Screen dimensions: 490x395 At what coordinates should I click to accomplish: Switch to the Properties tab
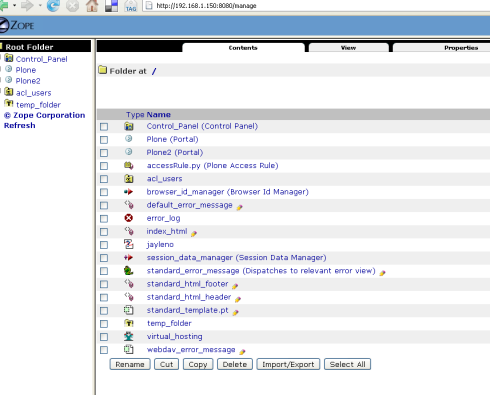tap(461, 48)
